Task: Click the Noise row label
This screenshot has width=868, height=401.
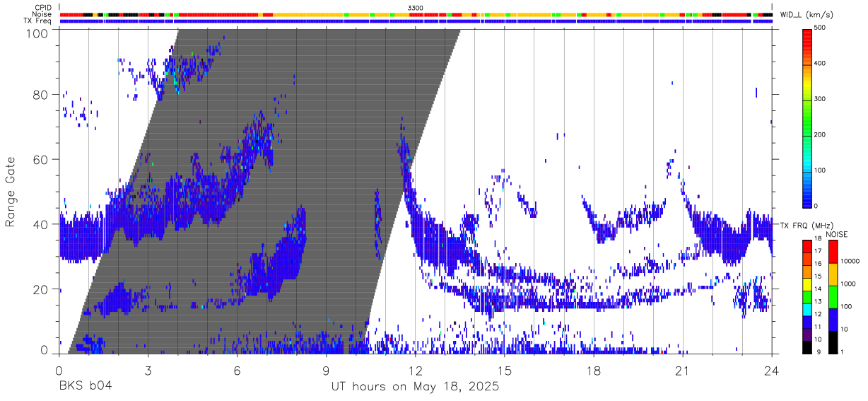Action: pos(42,14)
